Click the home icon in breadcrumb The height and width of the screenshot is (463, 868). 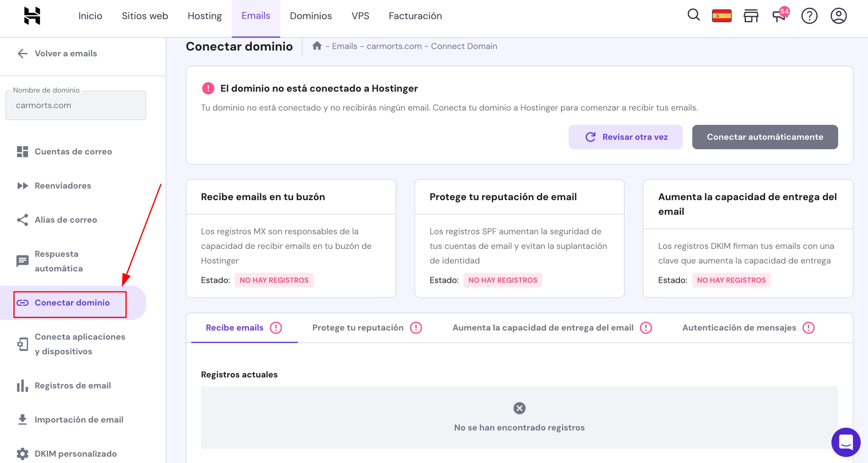click(317, 46)
